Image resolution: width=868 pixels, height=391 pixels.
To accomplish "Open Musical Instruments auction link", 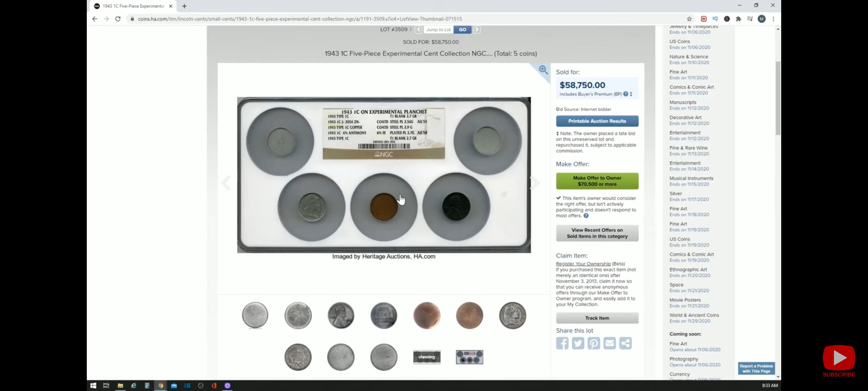I will pyautogui.click(x=691, y=178).
